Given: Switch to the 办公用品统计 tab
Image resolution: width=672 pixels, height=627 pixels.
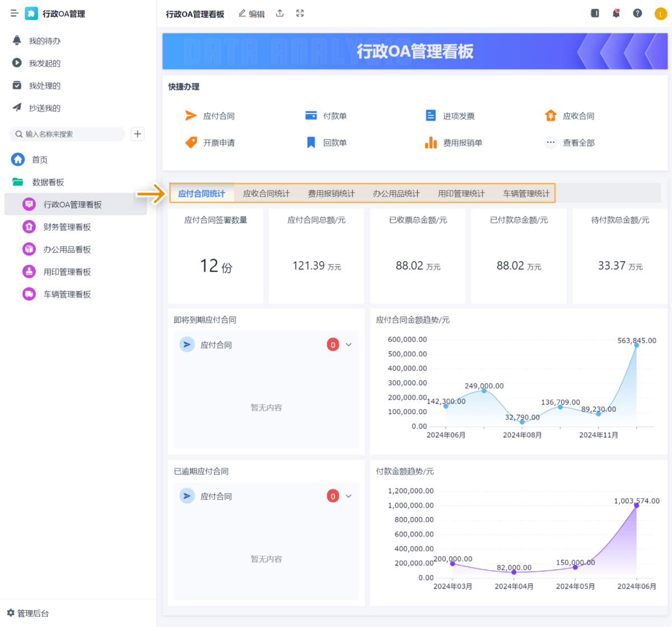Looking at the screenshot, I should [x=396, y=193].
